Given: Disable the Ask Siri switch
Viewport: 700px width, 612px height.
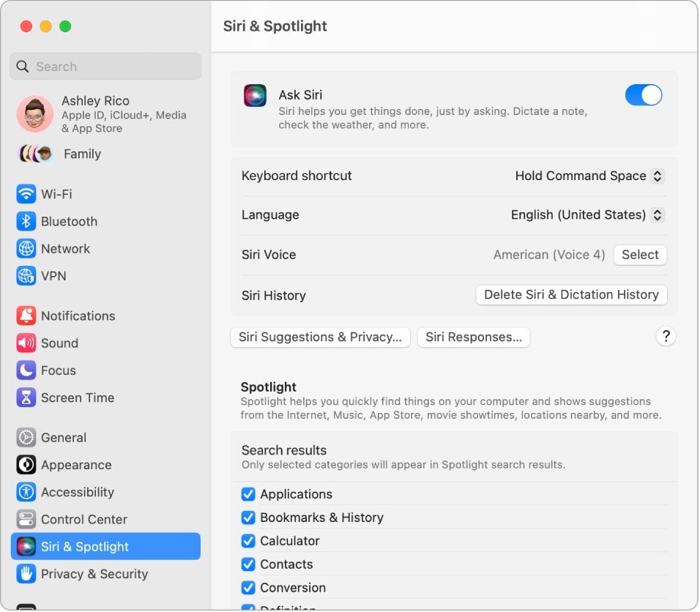Looking at the screenshot, I should (643, 95).
